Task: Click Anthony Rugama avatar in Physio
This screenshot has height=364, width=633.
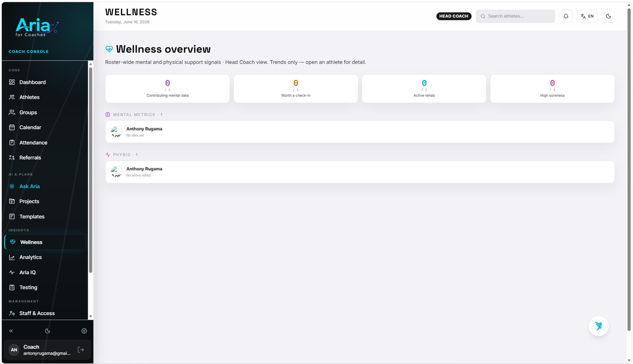Action: [116, 172]
